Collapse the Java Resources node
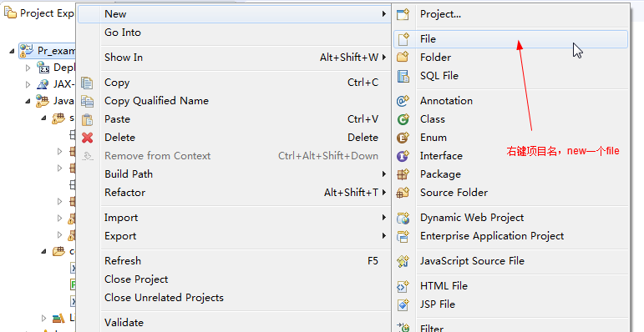The width and height of the screenshot is (644, 332). tap(28, 101)
